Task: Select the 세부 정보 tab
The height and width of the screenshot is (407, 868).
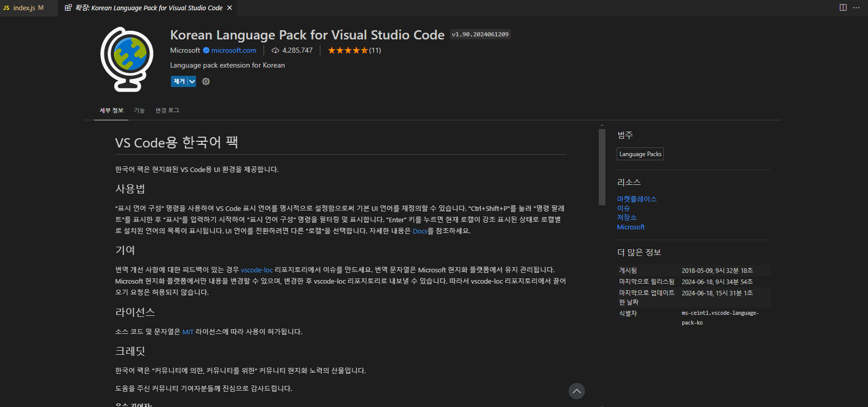Action: tap(112, 111)
